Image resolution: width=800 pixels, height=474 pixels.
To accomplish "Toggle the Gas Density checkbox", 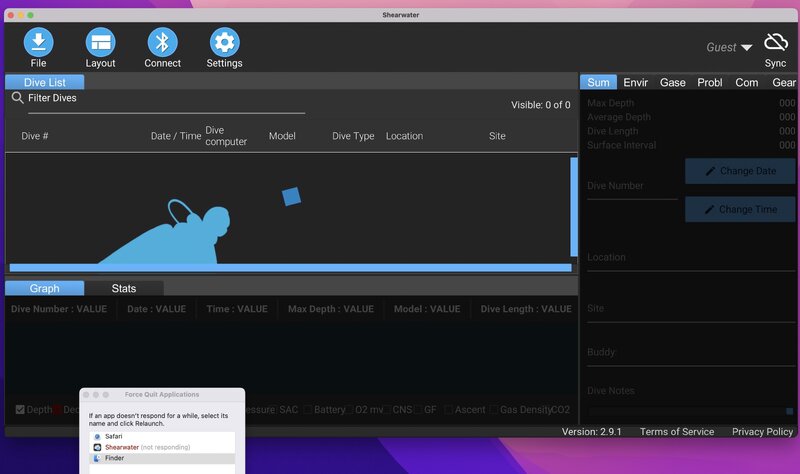I will coord(494,410).
